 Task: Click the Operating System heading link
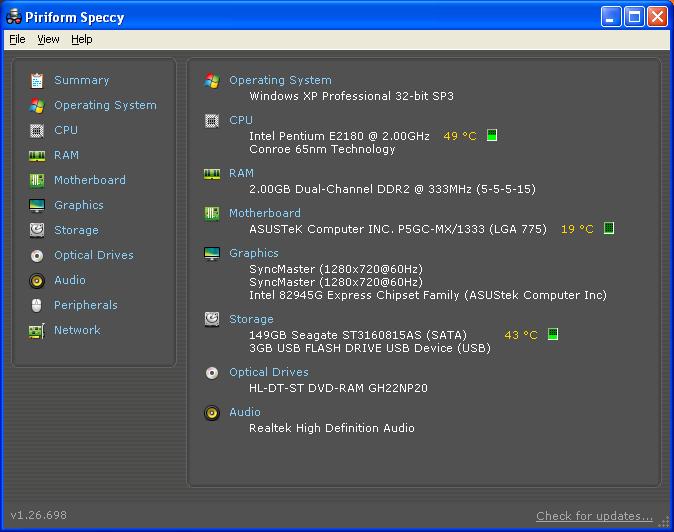click(280, 80)
